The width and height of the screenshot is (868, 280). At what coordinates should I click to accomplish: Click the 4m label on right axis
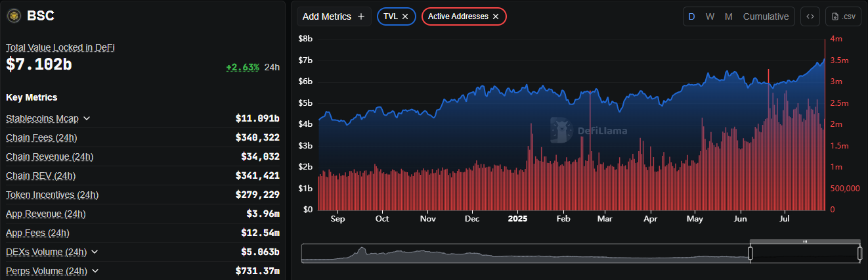[x=836, y=39]
